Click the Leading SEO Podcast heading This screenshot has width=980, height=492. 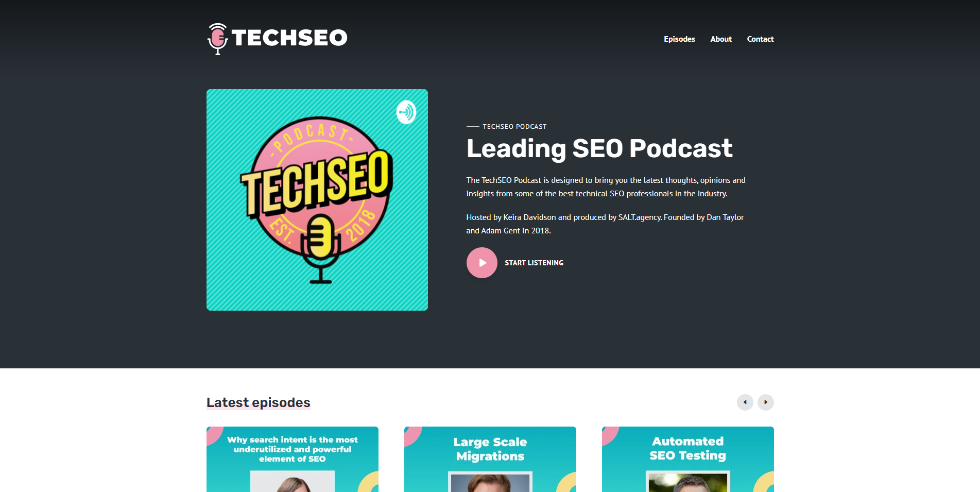click(599, 149)
